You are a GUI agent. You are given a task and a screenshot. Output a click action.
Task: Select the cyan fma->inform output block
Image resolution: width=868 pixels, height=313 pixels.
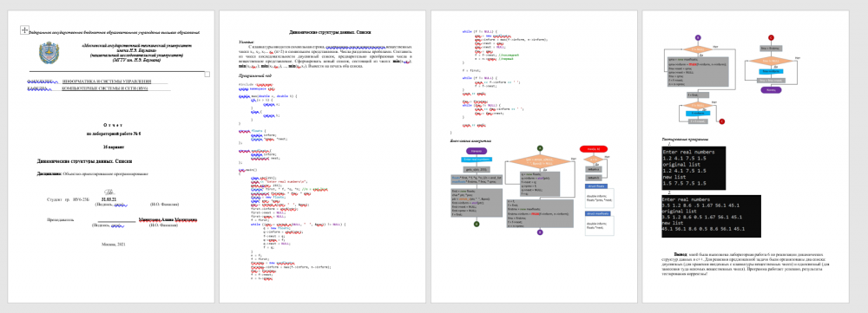771,71
